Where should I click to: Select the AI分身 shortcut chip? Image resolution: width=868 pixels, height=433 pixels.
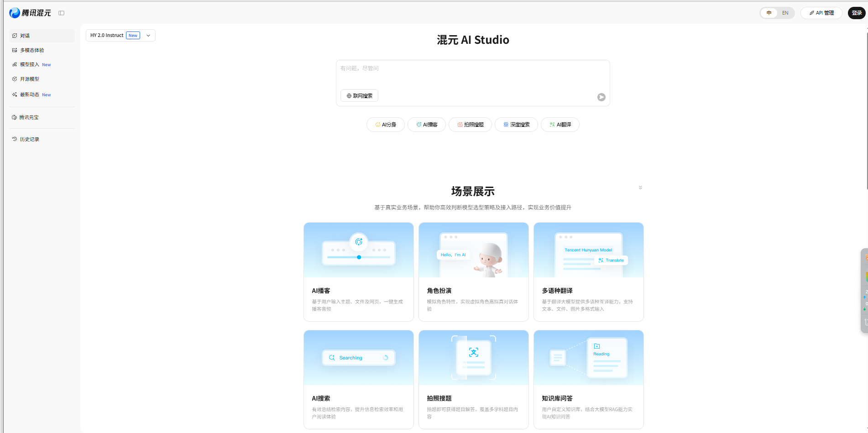click(386, 125)
